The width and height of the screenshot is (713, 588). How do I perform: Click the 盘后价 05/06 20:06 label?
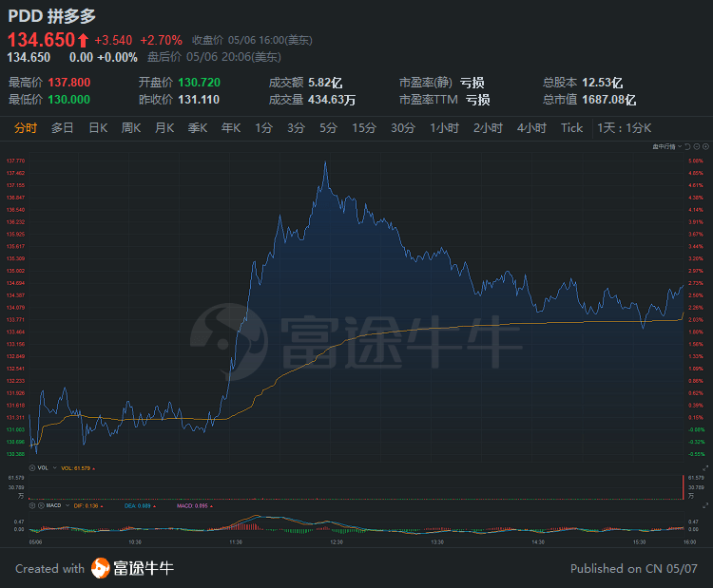coord(214,57)
